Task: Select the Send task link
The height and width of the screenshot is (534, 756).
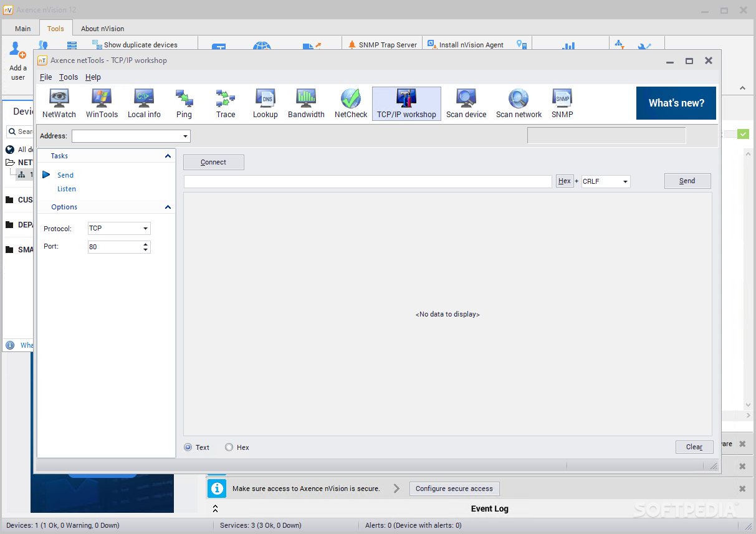Action: [x=65, y=175]
